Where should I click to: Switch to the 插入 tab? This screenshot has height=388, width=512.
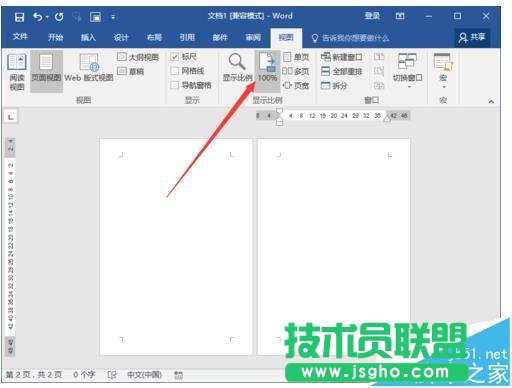(88, 37)
